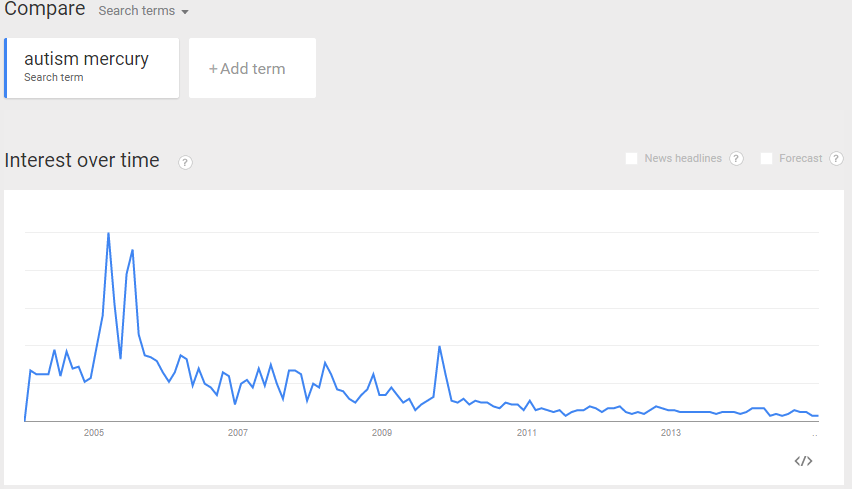Click the Add term button
Screen dimensions: 852x489
click(252, 69)
